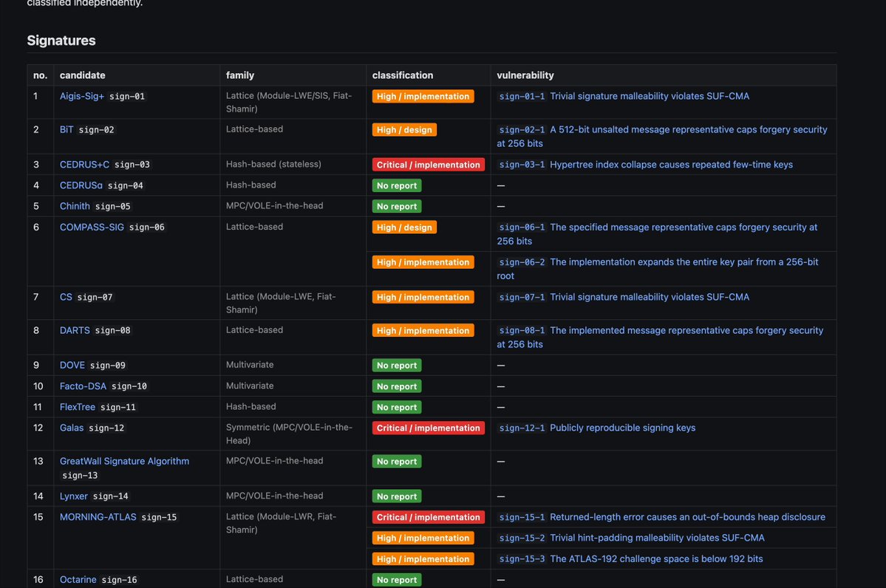Click the Critical / implementation badge for CEDRUS+C
The width and height of the screenshot is (886, 588).
pyautogui.click(x=429, y=165)
